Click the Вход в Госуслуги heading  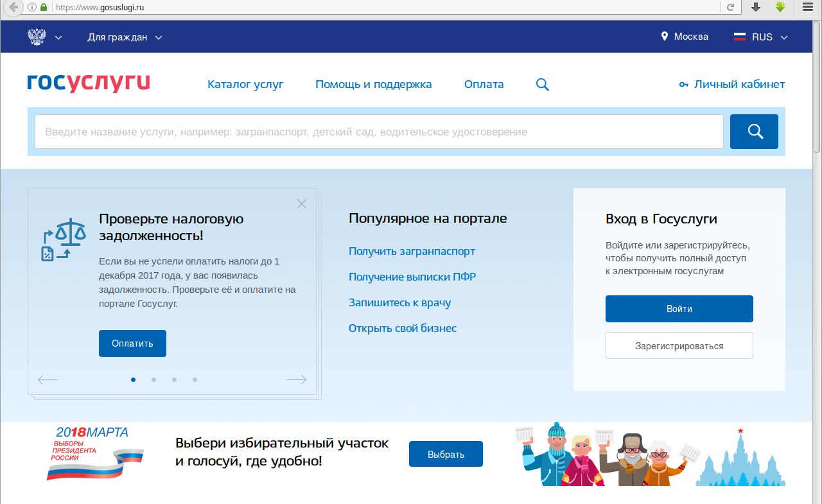pyautogui.click(x=661, y=219)
